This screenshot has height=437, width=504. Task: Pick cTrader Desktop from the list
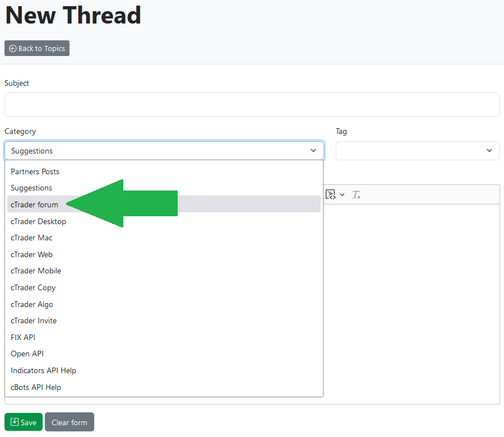point(164,221)
